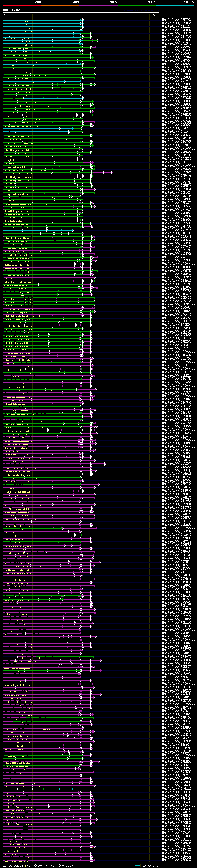Select hit UniRef100_B9RPC0
Image resolution: width=197 pixels, height=868 pixels.
pyautogui.click(x=177, y=274)
